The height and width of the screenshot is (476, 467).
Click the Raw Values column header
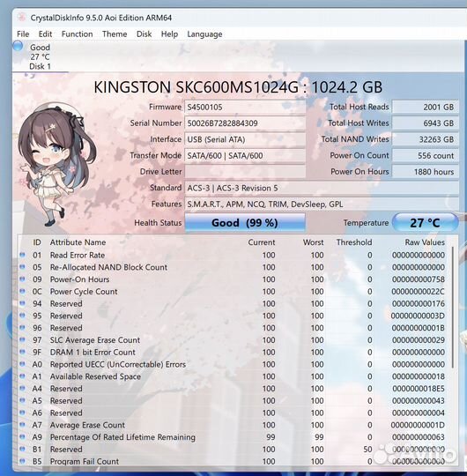pyautogui.click(x=425, y=242)
